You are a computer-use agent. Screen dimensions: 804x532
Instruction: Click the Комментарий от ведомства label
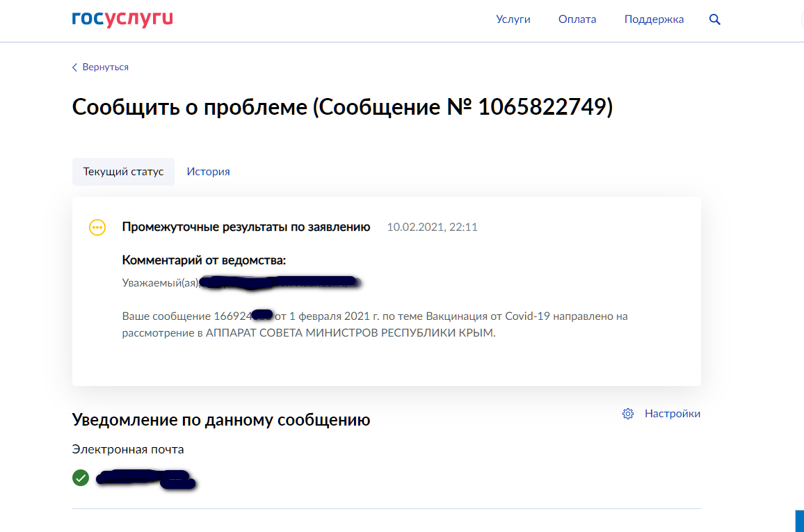coord(204,261)
